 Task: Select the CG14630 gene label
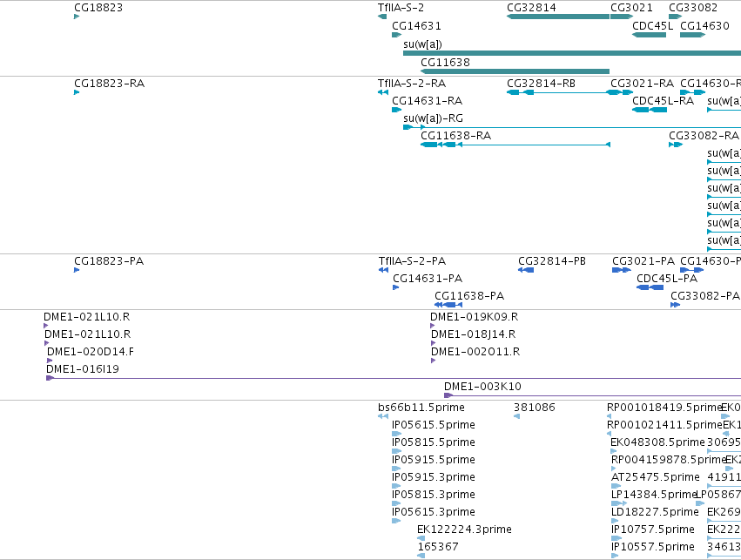(704, 26)
